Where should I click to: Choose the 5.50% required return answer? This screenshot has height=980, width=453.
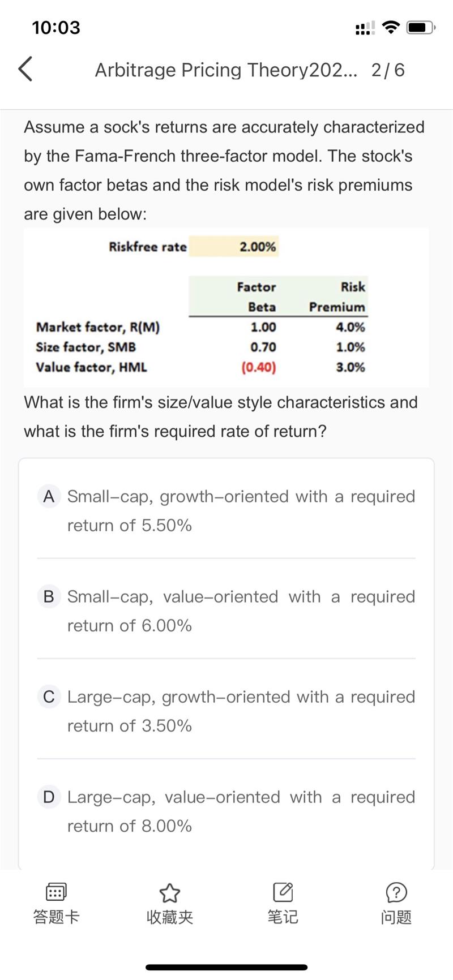point(241,510)
